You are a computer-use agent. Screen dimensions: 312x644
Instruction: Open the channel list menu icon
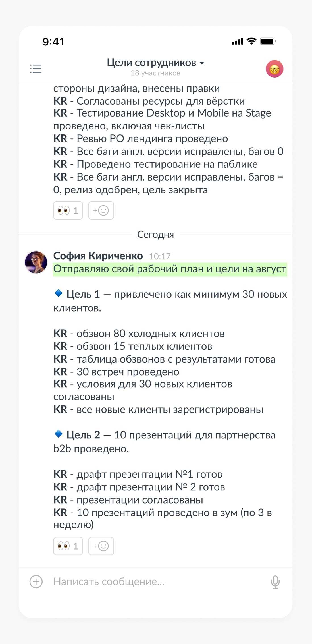coord(36,69)
